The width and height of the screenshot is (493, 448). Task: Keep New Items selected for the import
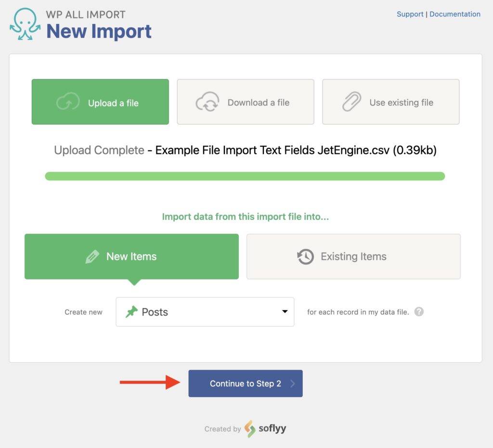click(x=131, y=256)
